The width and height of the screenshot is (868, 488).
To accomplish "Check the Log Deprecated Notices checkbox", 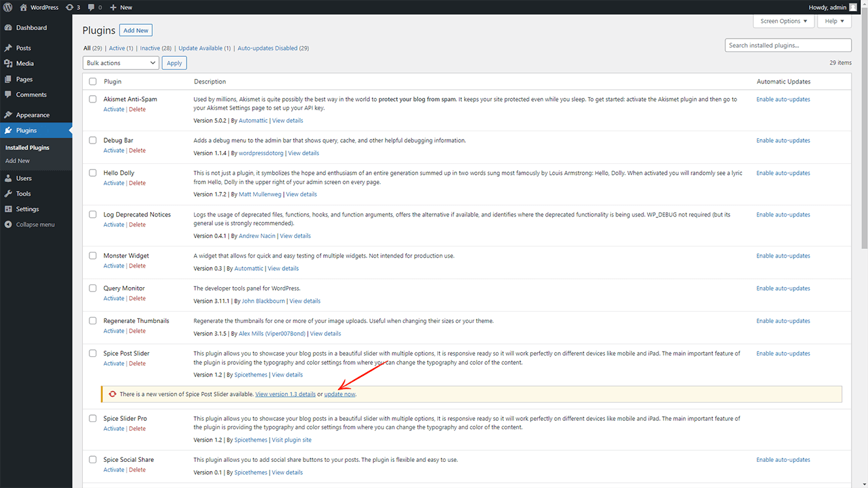I will tap(93, 215).
